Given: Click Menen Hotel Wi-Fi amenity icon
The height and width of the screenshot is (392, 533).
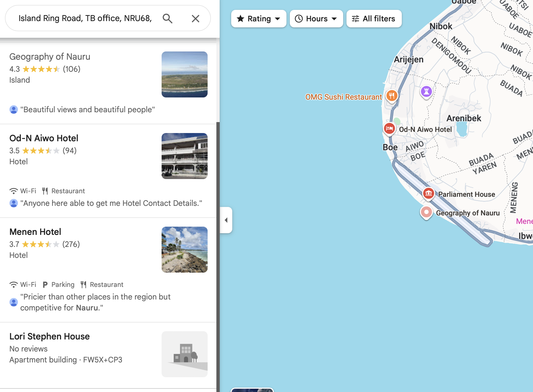Looking at the screenshot, I should (x=14, y=284).
